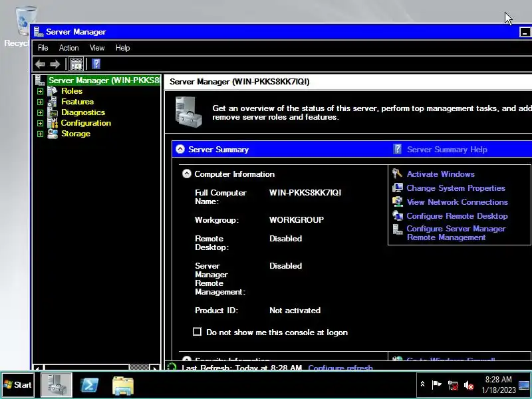Open the Action menu
Image resolution: width=532 pixels, height=399 pixels.
tap(69, 48)
